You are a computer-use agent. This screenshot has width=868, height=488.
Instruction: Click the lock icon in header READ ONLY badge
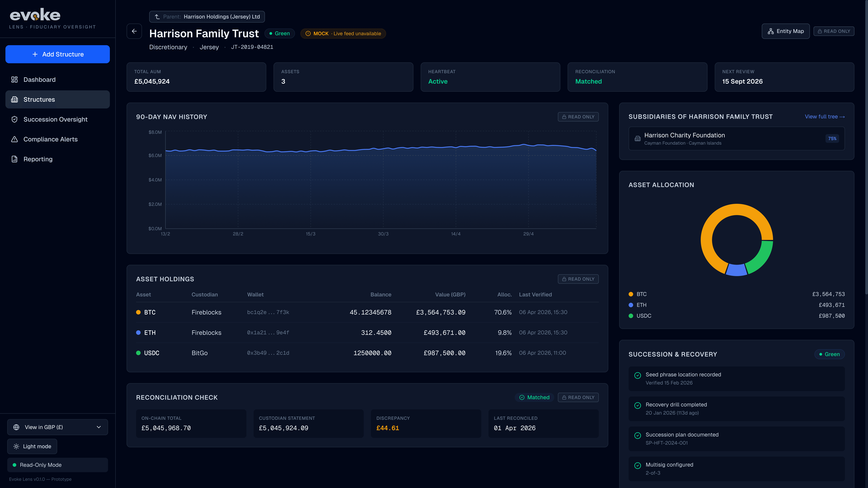point(820,31)
